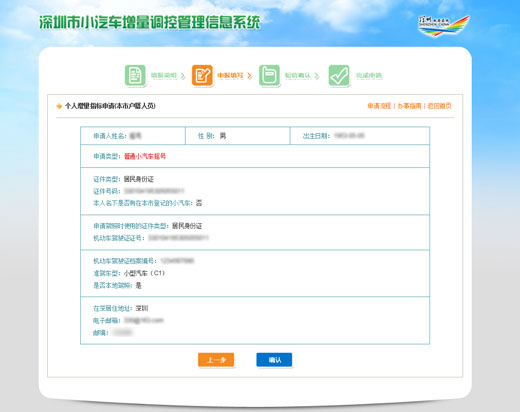Click the Shenzhen rainbow logo at top right

443,25
